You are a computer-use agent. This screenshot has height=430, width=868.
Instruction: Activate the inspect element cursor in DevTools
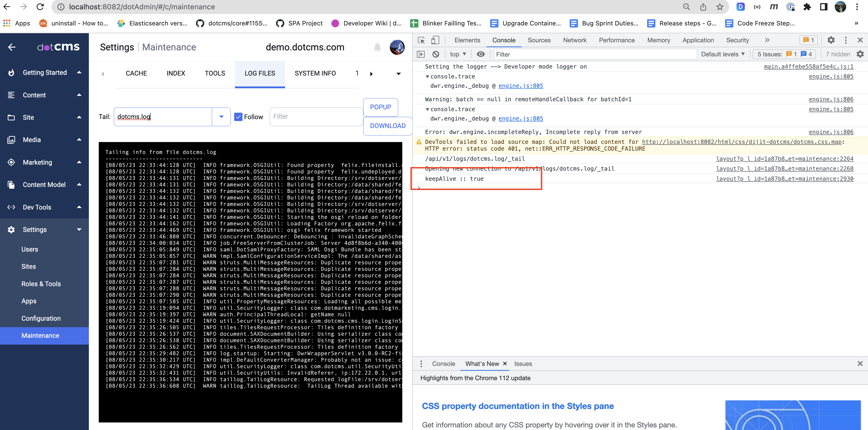pyautogui.click(x=421, y=40)
